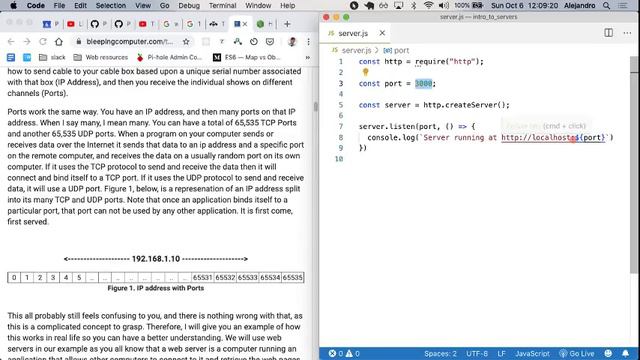This screenshot has height=360, width=640.
Task: Open the slack bookmarks folder
Action: coord(52,57)
